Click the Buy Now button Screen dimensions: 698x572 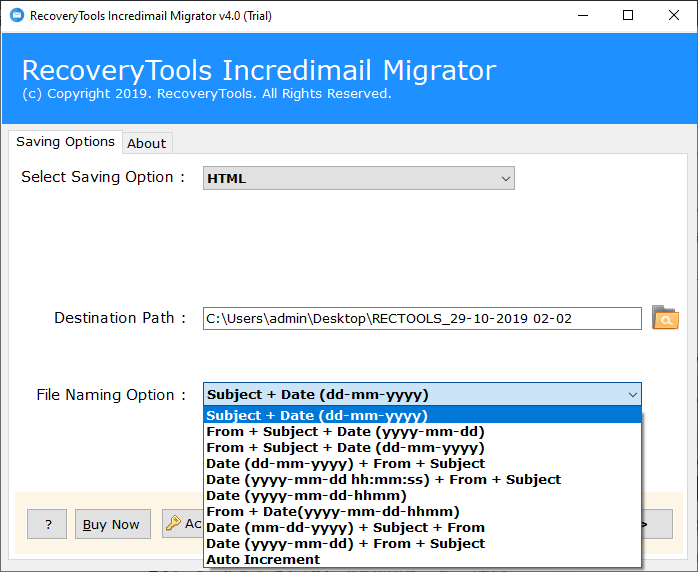[x=113, y=524]
